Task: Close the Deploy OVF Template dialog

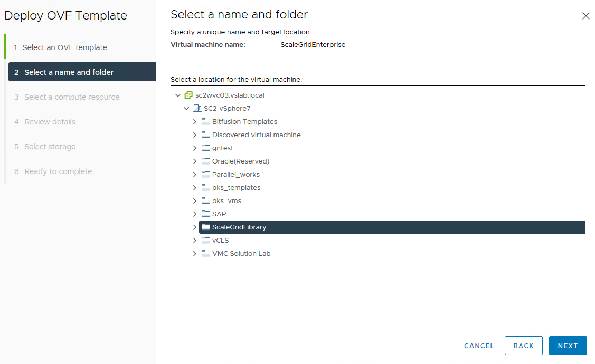Action: click(586, 16)
